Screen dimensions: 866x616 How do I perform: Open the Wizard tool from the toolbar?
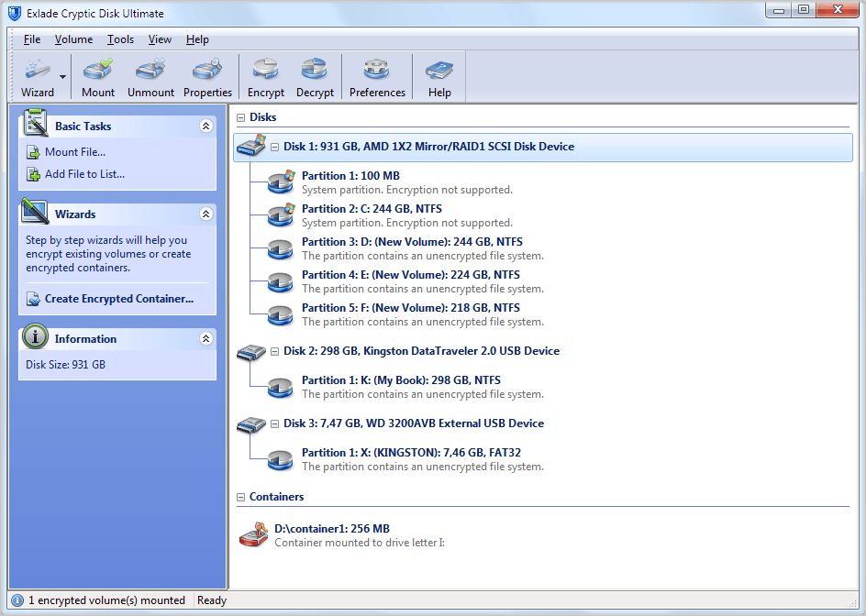point(39,76)
